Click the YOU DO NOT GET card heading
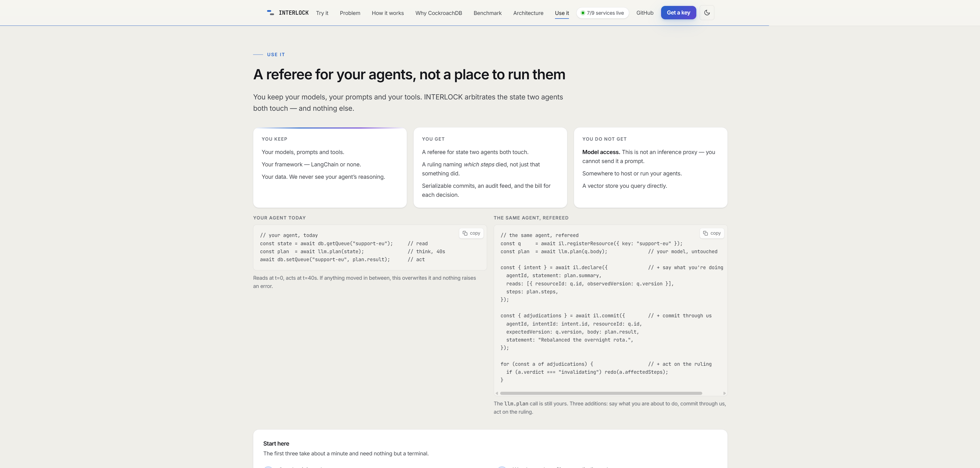The height and width of the screenshot is (468, 980). tap(604, 139)
